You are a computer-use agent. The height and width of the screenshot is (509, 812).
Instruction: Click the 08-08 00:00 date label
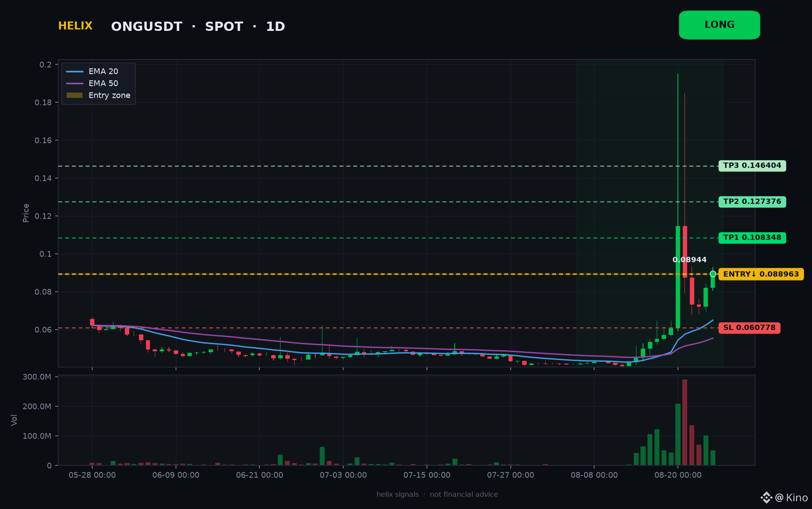pyautogui.click(x=594, y=475)
